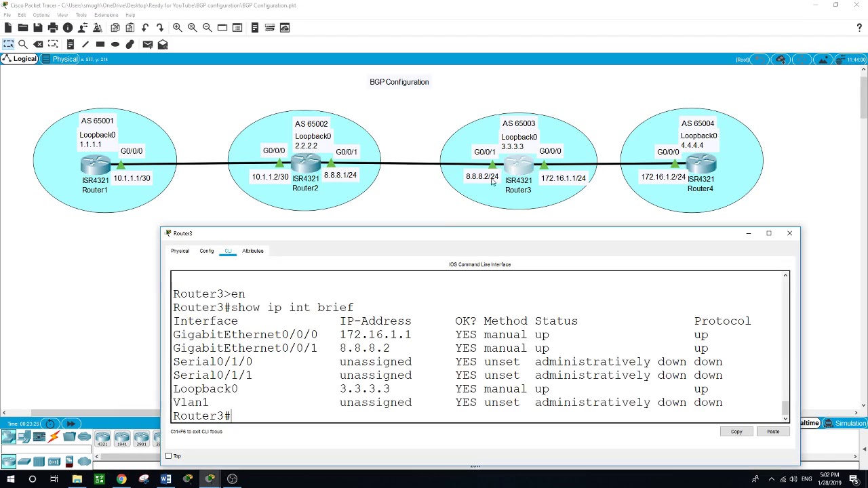The image size is (868, 488).
Task: Save the project with the floppy icon
Action: pos(38,28)
